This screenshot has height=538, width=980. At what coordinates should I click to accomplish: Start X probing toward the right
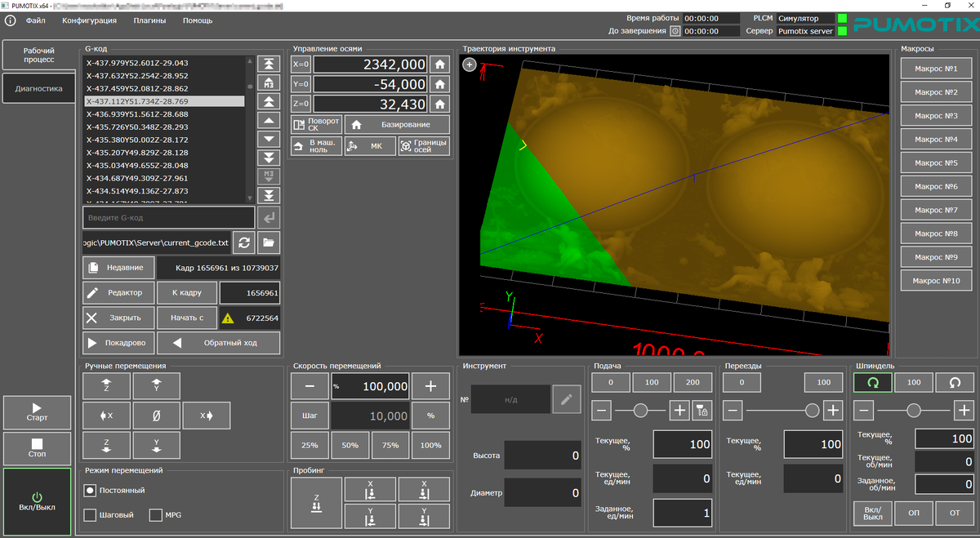424,489
